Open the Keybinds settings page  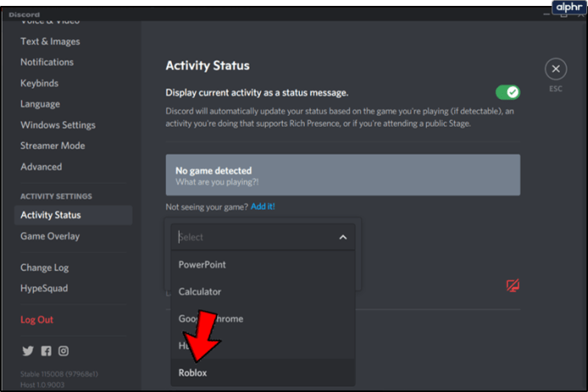(x=39, y=84)
